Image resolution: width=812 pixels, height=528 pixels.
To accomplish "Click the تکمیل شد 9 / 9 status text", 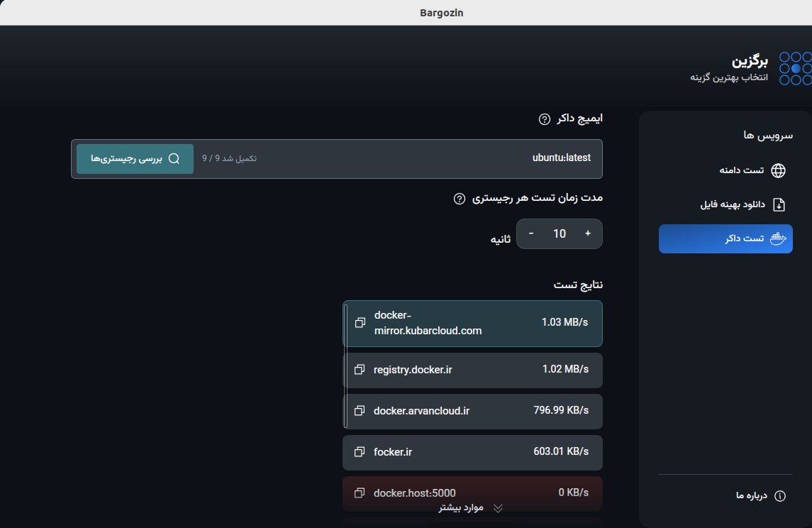I will click(229, 158).
